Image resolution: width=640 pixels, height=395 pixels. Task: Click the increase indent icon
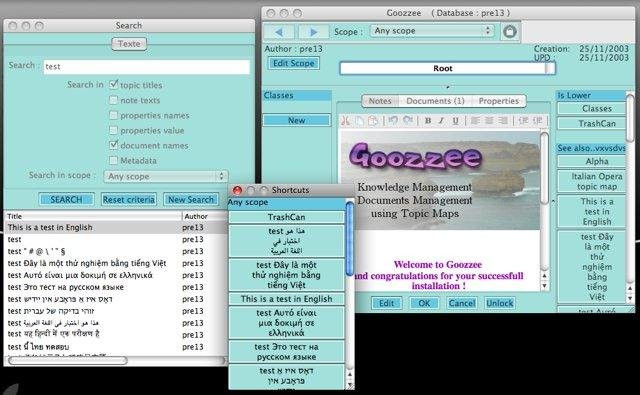538,120
